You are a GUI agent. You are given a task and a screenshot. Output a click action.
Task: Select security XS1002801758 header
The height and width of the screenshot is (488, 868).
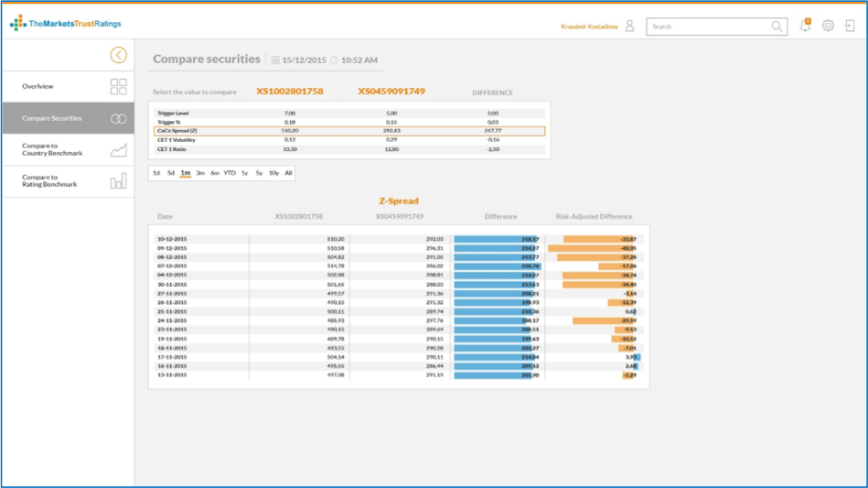tap(290, 92)
